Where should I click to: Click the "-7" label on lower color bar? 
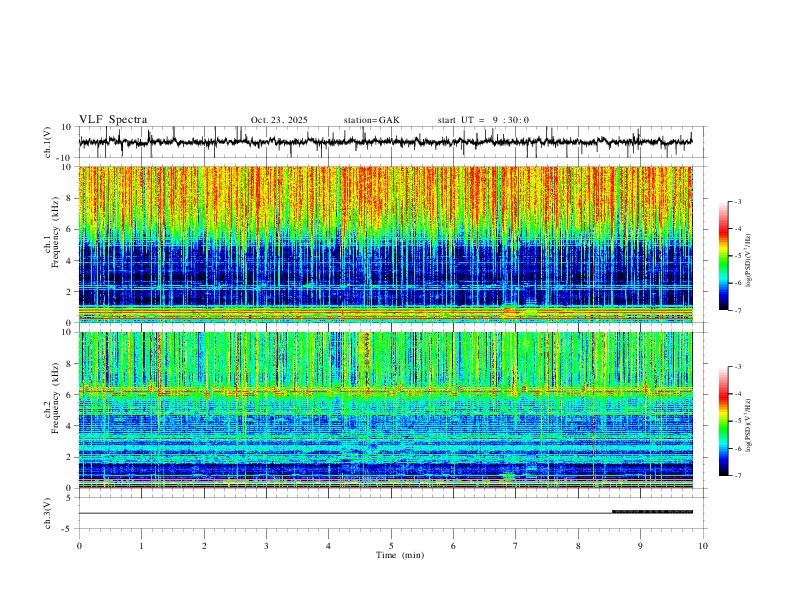click(x=737, y=476)
